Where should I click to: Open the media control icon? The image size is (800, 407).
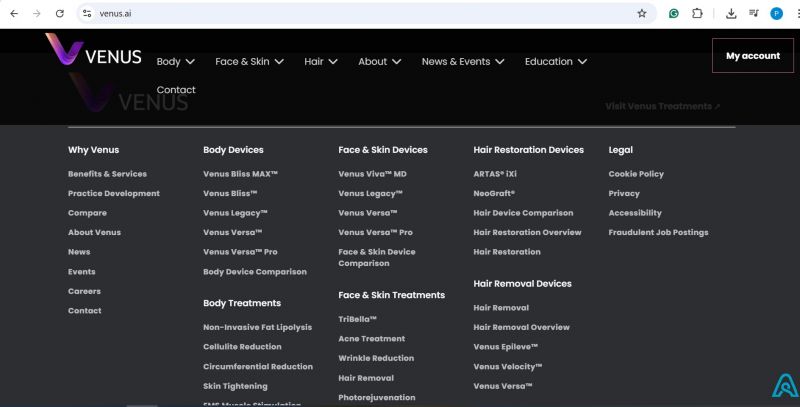[754, 14]
